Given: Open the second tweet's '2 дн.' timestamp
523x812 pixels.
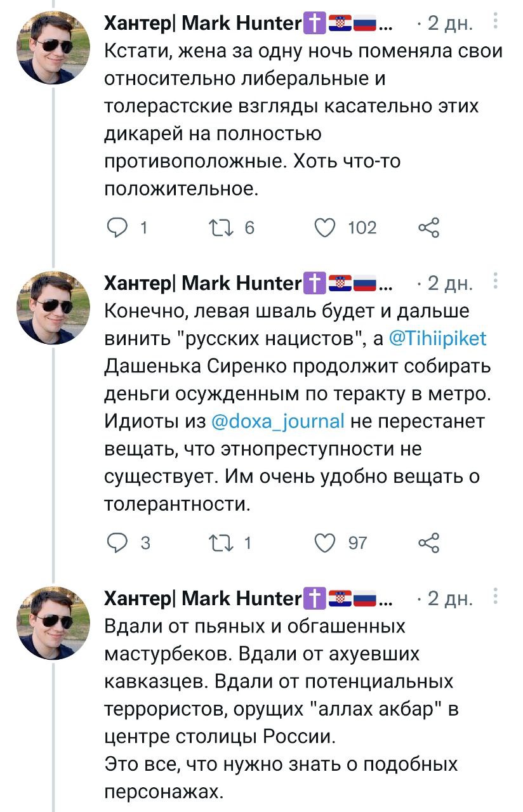Looking at the screenshot, I should 451,282.
